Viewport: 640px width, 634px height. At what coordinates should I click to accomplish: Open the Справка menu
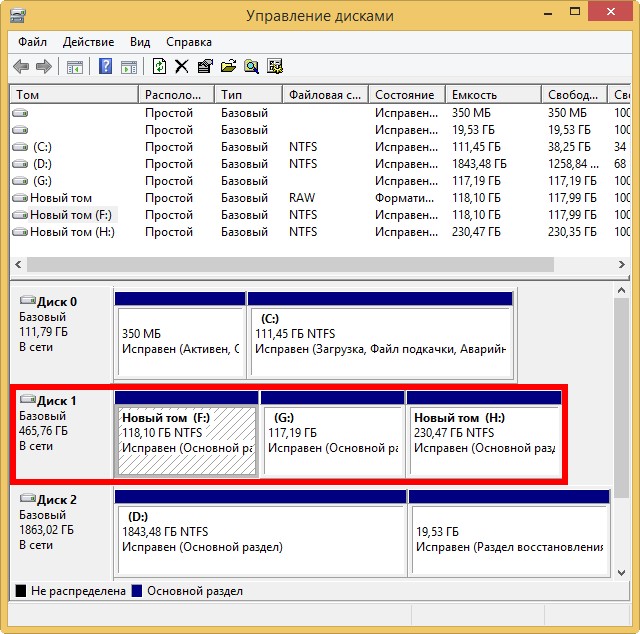(189, 42)
